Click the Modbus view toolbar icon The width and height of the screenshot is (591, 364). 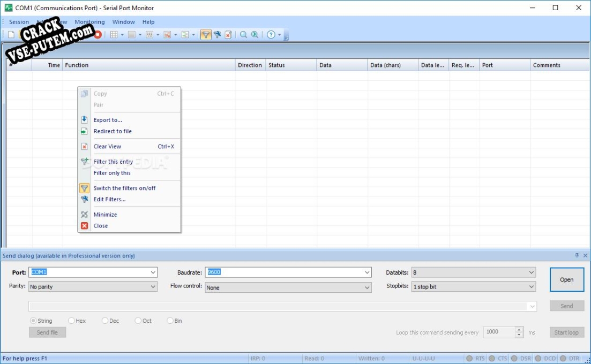coord(185,35)
